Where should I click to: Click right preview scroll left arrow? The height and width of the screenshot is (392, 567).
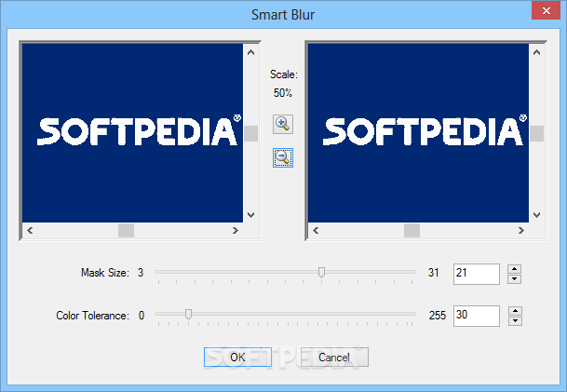(316, 230)
